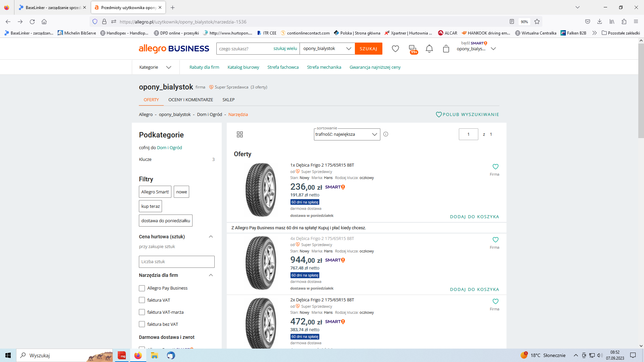Viewport: 644px width, 362px height.
Task: Switch to grid view layout icon
Action: coord(239,134)
